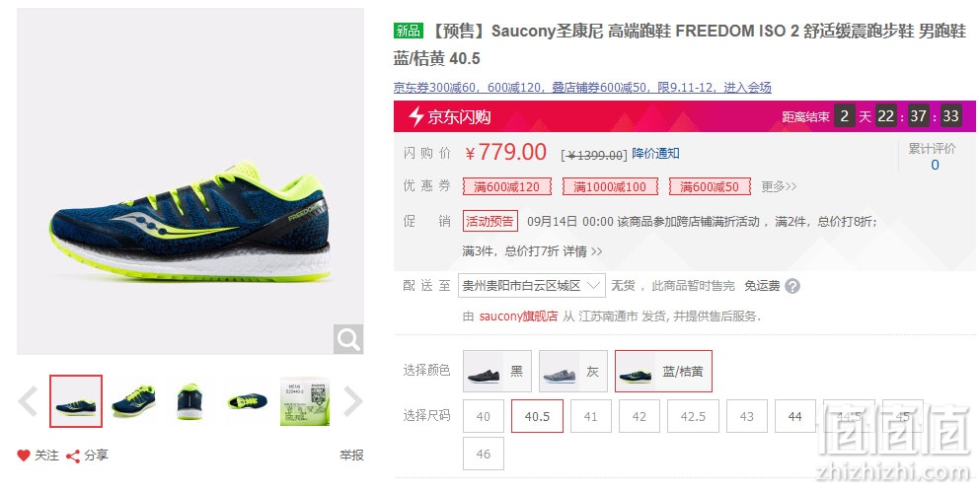The height and width of the screenshot is (491, 980).
Task: Click the 分享 share icon
Action: click(x=73, y=456)
